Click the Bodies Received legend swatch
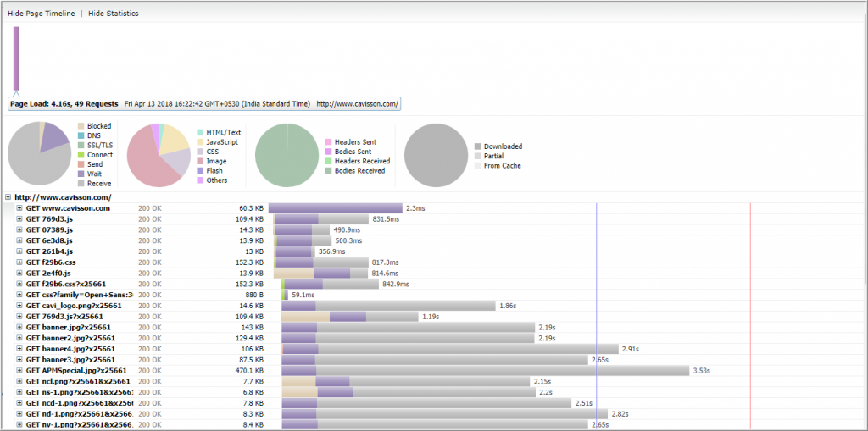Image resolution: width=868 pixels, height=431 pixels. pos(328,171)
